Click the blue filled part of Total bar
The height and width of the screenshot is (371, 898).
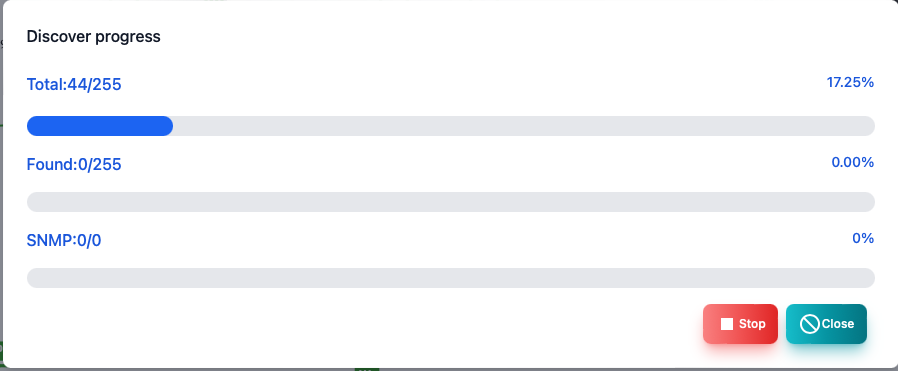point(100,126)
